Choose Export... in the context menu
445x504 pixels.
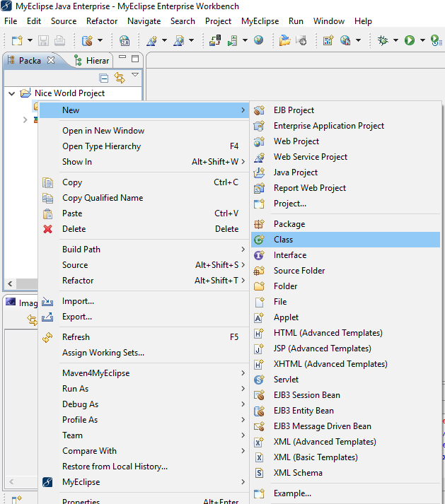coord(144,317)
